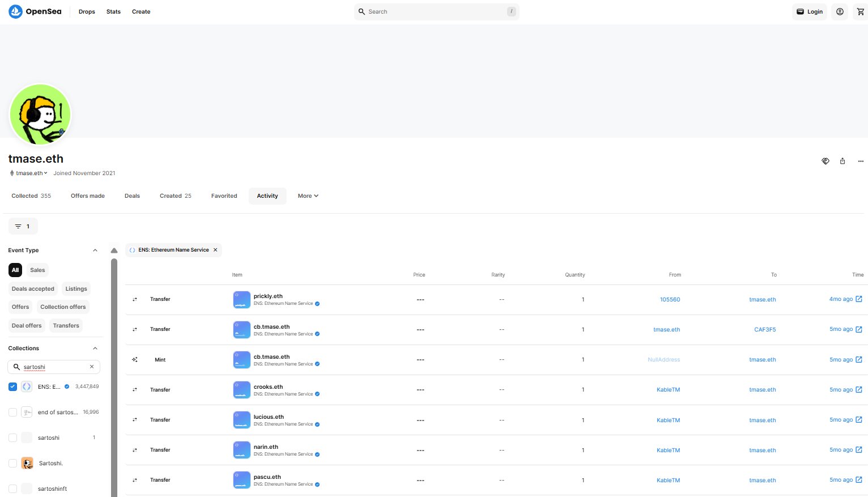Image resolution: width=868 pixels, height=497 pixels.
Task: Click the narin.eth NFT thumbnail
Action: click(x=242, y=449)
